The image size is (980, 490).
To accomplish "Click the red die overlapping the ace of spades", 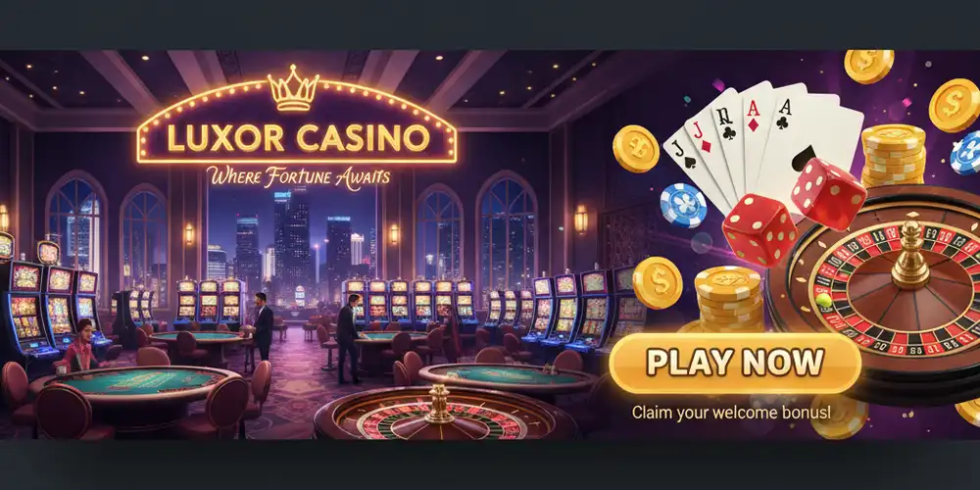I will 827,192.
